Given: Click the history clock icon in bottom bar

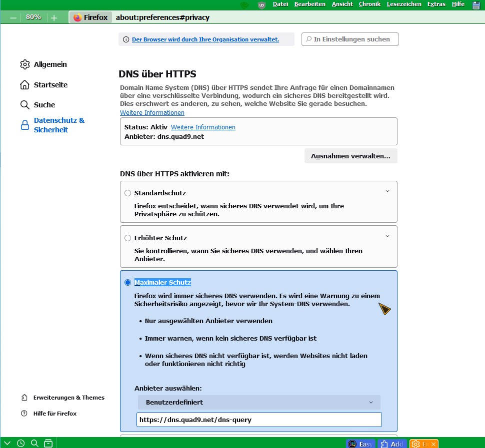Looking at the screenshot, I should pyautogui.click(x=20, y=444).
